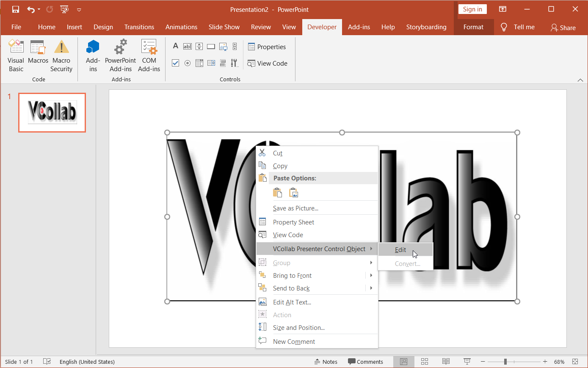Choose Save as Picture
Image resolution: width=588 pixels, height=368 pixels.
pyautogui.click(x=317, y=208)
